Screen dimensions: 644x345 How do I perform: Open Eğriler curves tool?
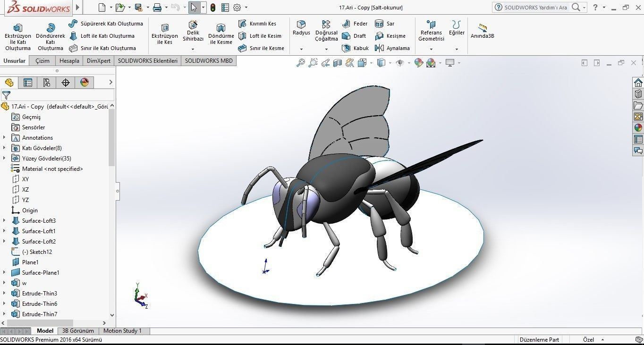[x=457, y=28]
